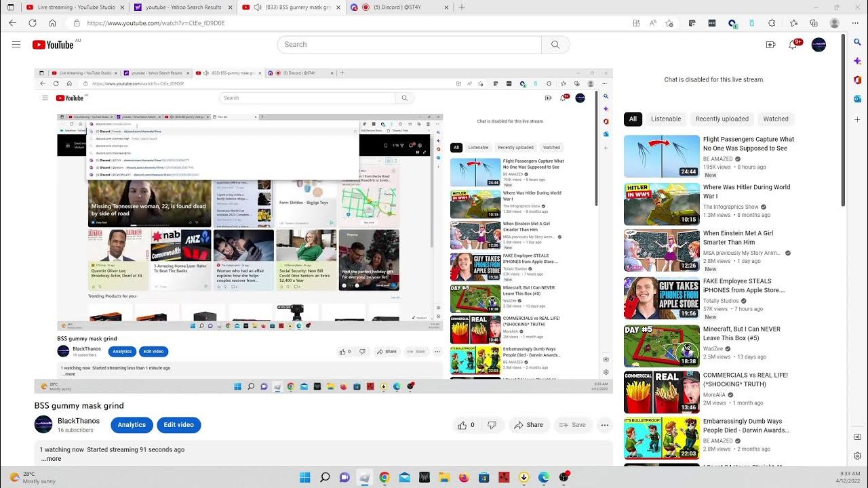Image resolution: width=868 pixels, height=488 pixels.
Task: Open File Explorer from the taskbar
Action: (x=444, y=477)
